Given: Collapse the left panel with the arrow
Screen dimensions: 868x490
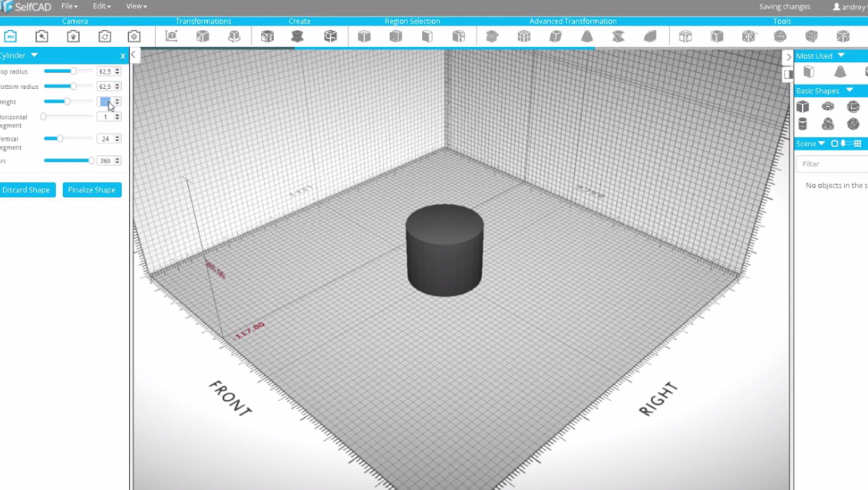Looking at the screenshot, I should (x=134, y=54).
